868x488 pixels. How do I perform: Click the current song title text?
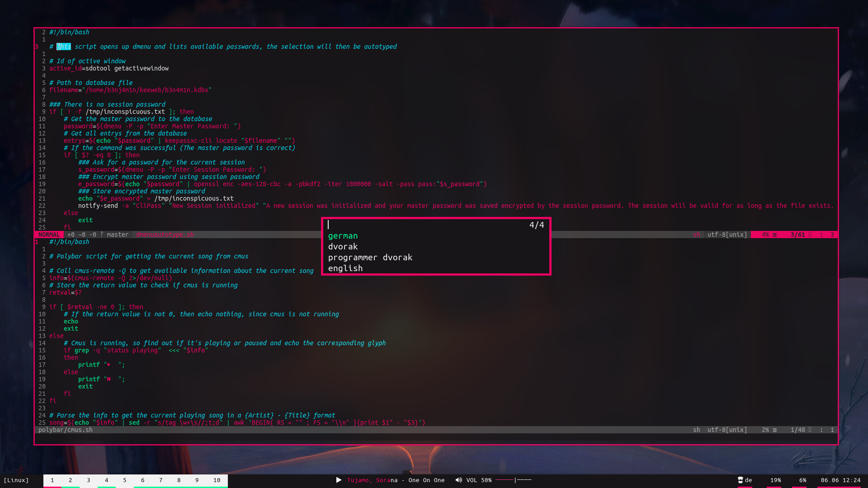(x=396, y=480)
